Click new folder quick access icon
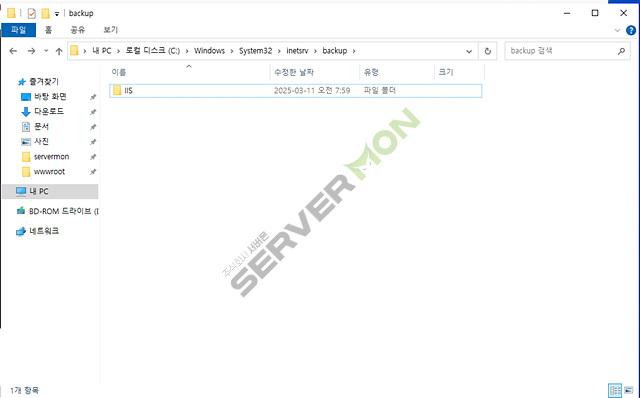Screen dimensions: 640x398 [x=45, y=13]
